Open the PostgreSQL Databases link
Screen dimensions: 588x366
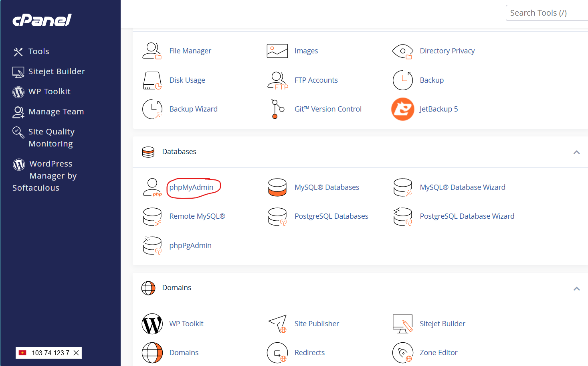tap(331, 216)
